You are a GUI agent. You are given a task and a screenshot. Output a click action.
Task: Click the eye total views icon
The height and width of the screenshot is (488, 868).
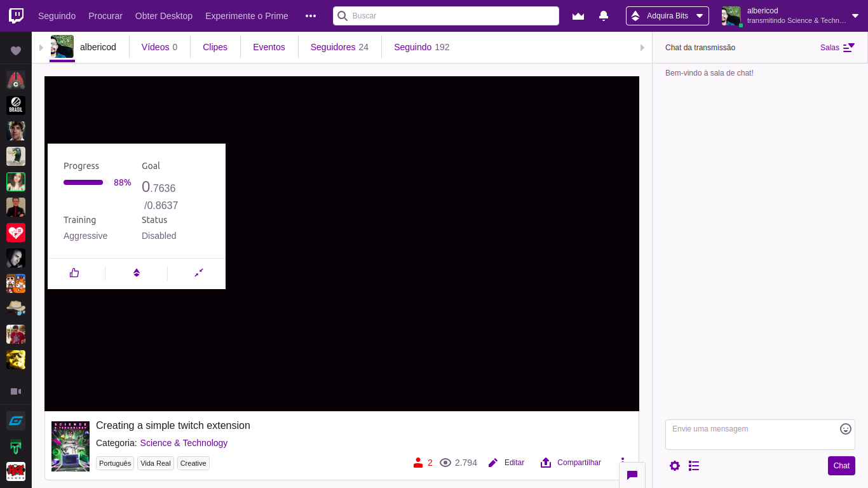pyautogui.click(x=445, y=463)
